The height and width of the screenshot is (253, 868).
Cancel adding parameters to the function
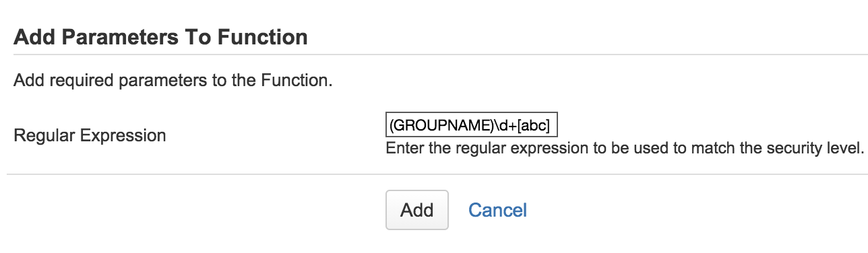(x=497, y=210)
